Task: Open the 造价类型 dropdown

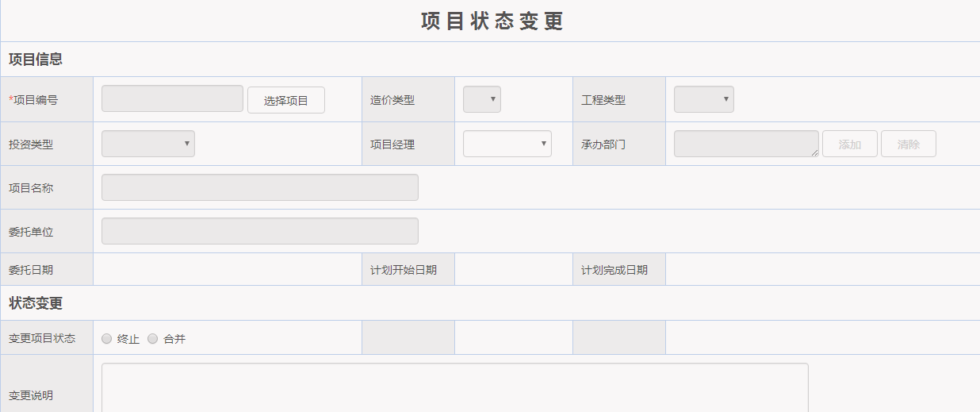Action: [x=481, y=99]
